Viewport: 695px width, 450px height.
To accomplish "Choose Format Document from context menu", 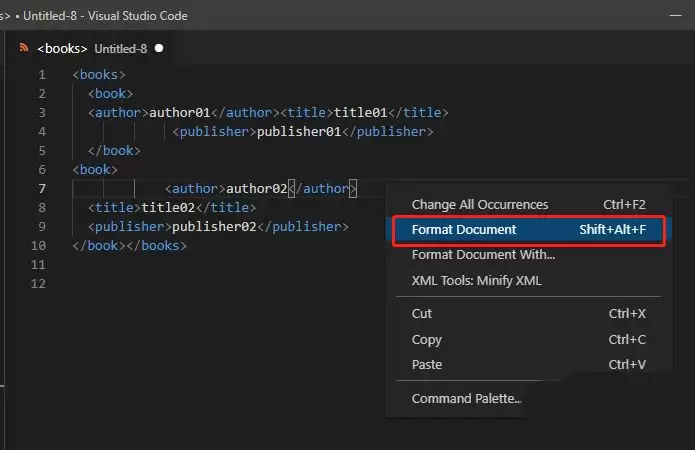I will pyautogui.click(x=464, y=230).
